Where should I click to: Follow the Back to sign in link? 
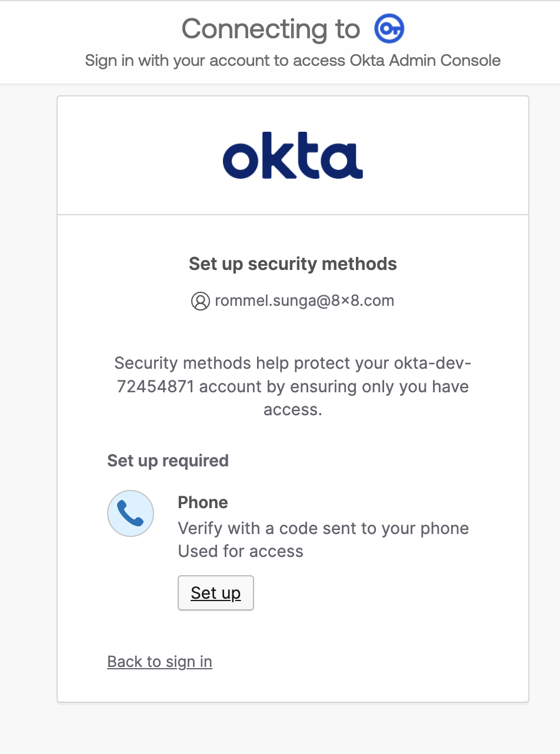pyautogui.click(x=159, y=662)
